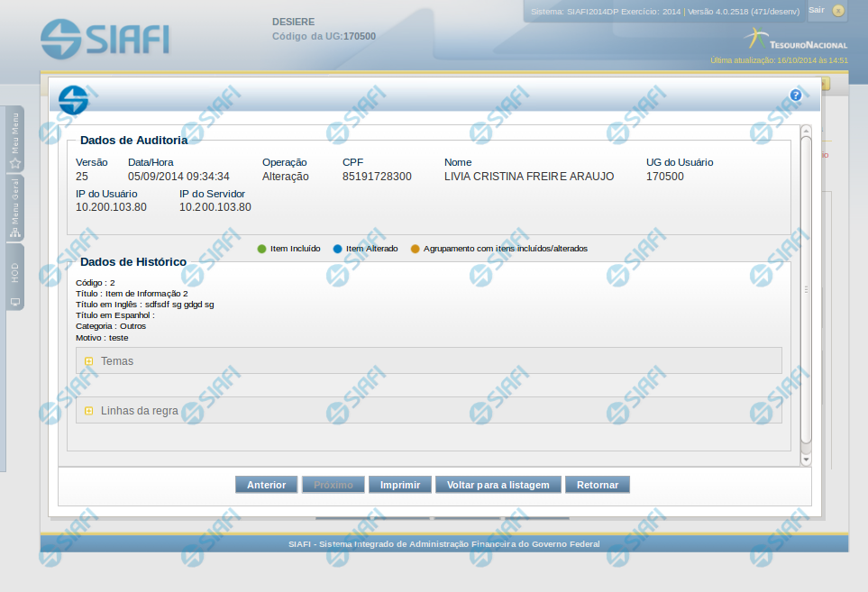Click the blue Item Alterado legend dot

click(x=337, y=249)
